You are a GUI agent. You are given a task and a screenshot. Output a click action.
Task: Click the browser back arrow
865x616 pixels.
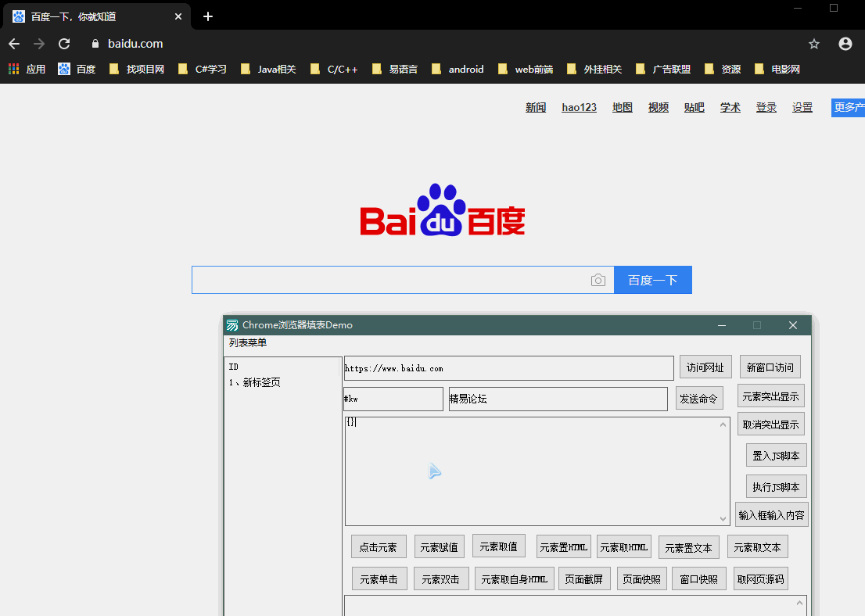pyautogui.click(x=14, y=44)
